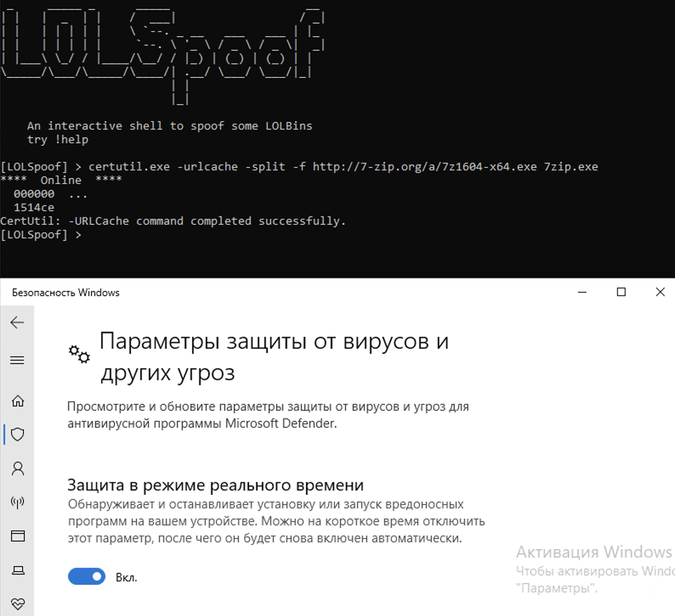Turn off real-time protection toggle
This screenshot has width=675, height=616.
point(87,576)
